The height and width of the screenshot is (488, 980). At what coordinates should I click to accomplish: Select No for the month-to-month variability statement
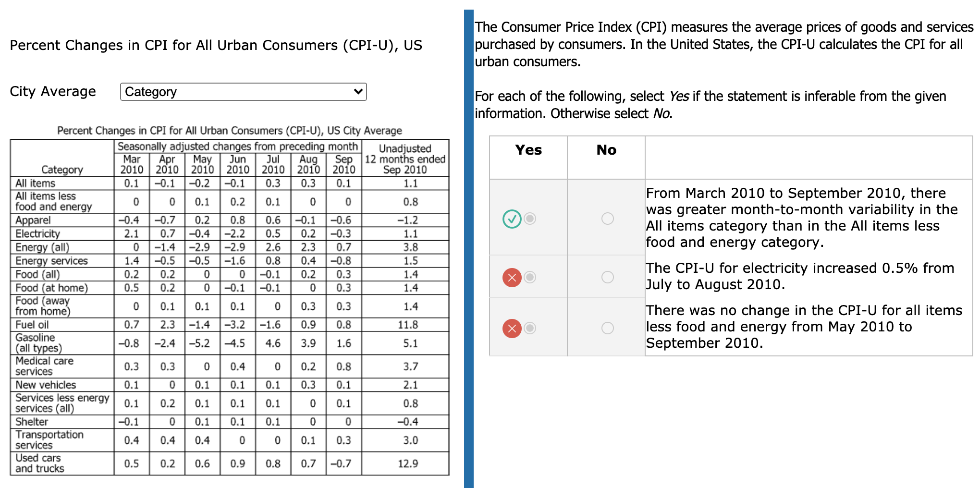click(x=607, y=219)
